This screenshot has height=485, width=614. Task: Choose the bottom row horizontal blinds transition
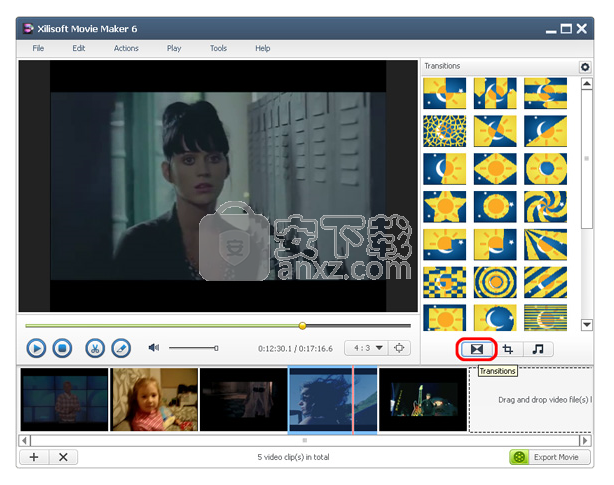coord(545,317)
